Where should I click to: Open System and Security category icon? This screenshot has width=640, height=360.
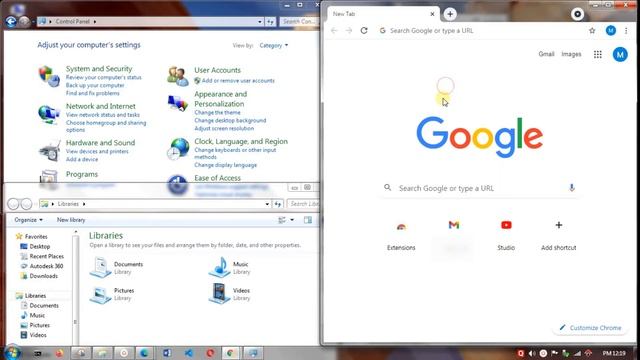coord(49,76)
